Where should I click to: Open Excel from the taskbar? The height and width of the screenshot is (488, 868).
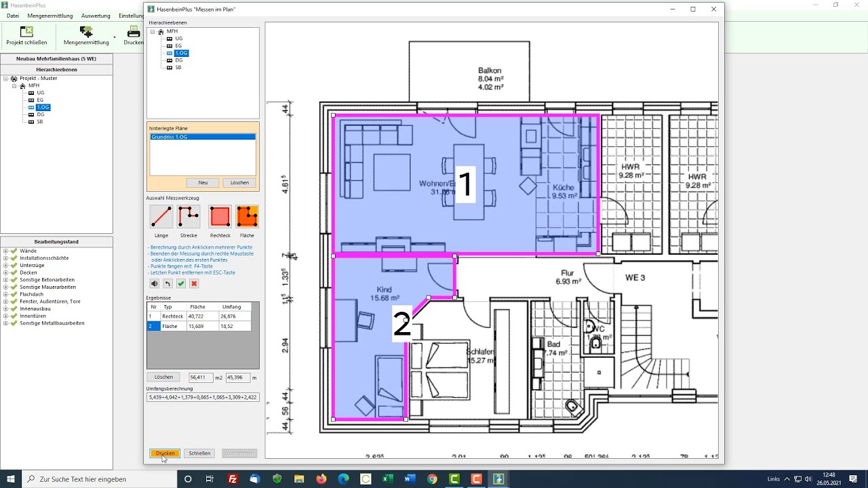pos(388,479)
